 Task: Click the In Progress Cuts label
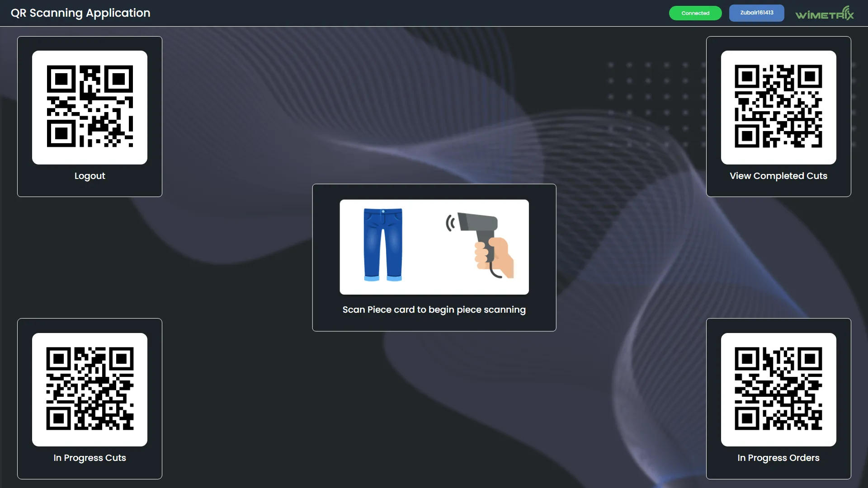(x=90, y=458)
